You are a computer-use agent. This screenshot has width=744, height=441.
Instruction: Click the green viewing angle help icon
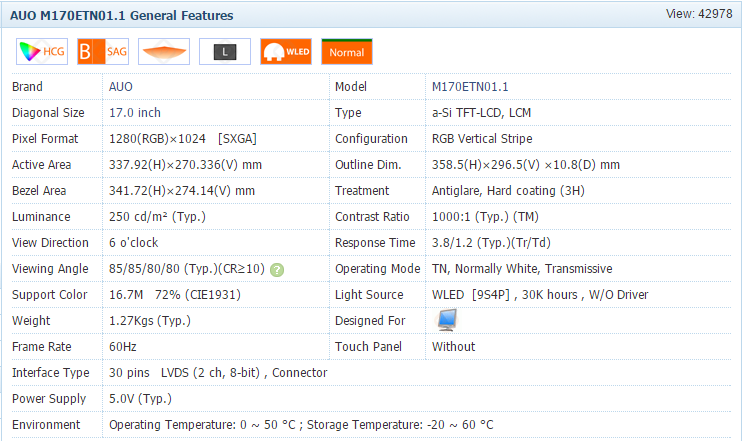coord(277,269)
